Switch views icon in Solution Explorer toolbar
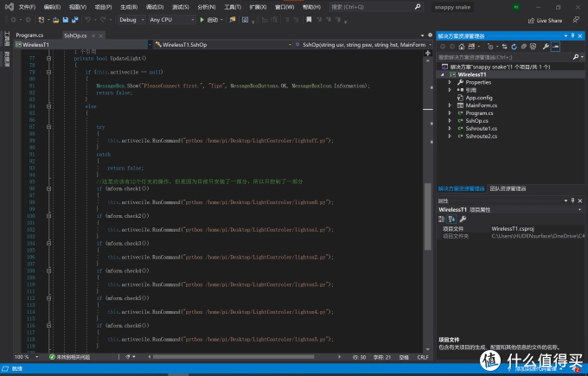Screen dimensions: 588x376 [471, 47]
